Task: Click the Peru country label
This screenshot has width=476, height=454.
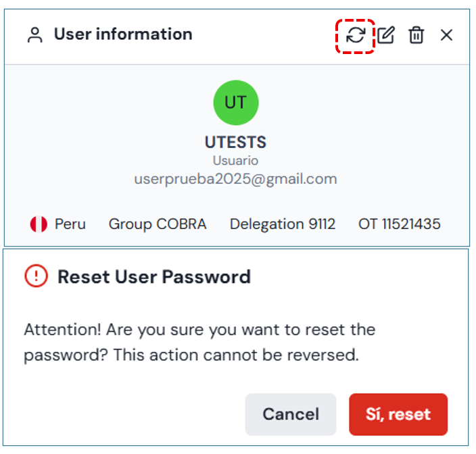Action: [70, 224]
